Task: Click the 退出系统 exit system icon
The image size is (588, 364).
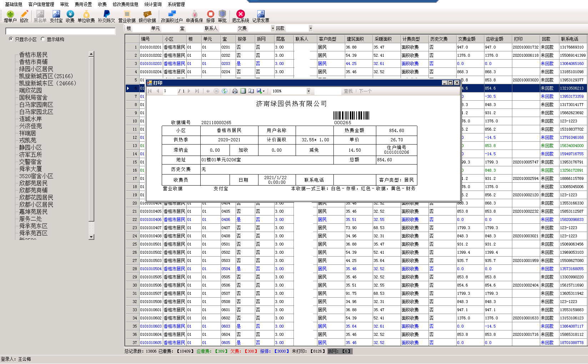Action: tap(240, 16)
